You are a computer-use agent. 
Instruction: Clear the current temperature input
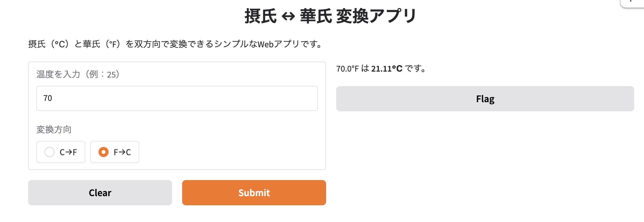(x=100, y=192)
